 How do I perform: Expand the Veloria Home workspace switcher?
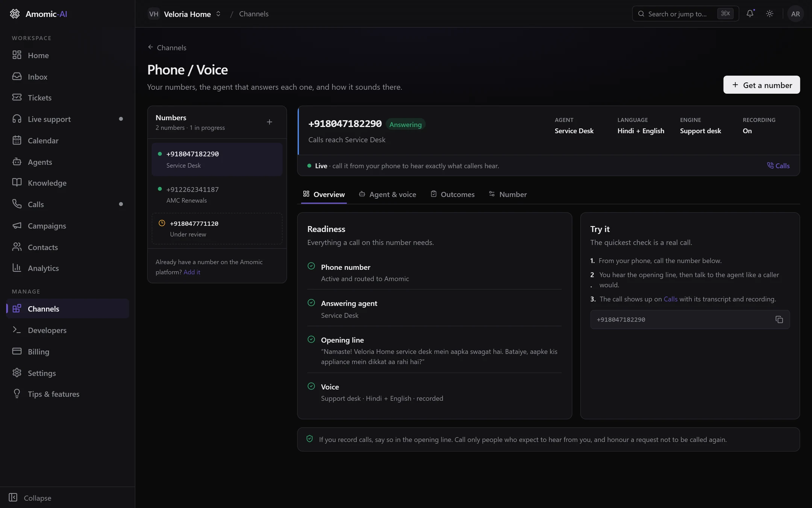(184, 14)
